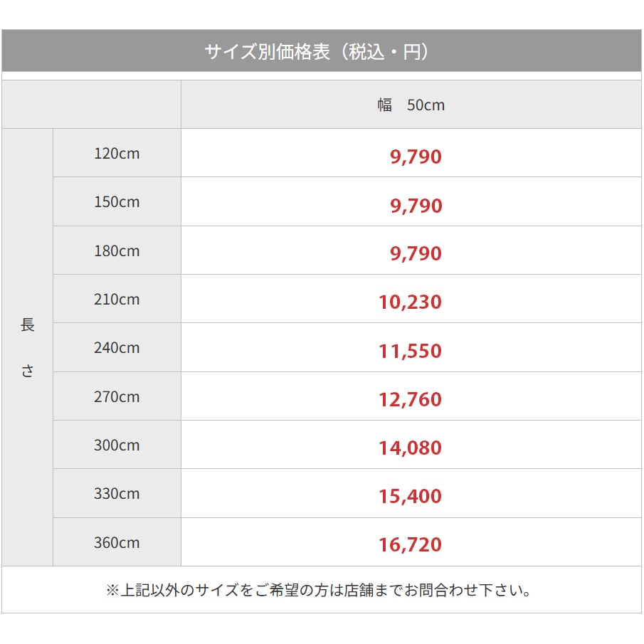Screen dimensions: 644x644
Task: Click the 15,400 price value
Action: coord(410,497)
